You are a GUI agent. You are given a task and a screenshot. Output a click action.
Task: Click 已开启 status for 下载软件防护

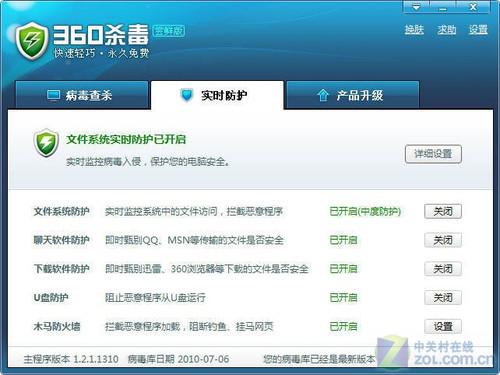[343, 269]
